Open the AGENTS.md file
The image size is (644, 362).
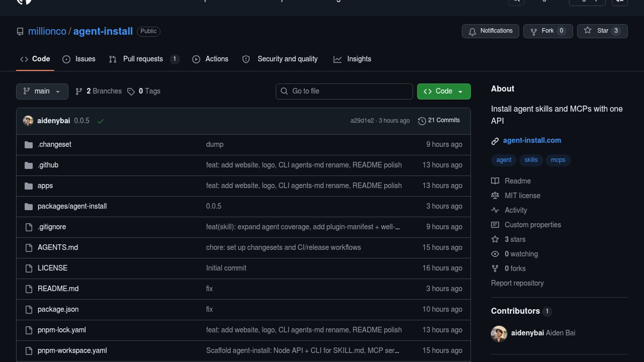click(58, 248)
